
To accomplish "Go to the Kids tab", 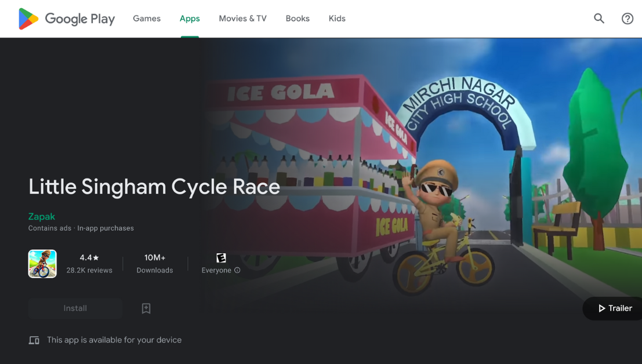I will (337, 19).
